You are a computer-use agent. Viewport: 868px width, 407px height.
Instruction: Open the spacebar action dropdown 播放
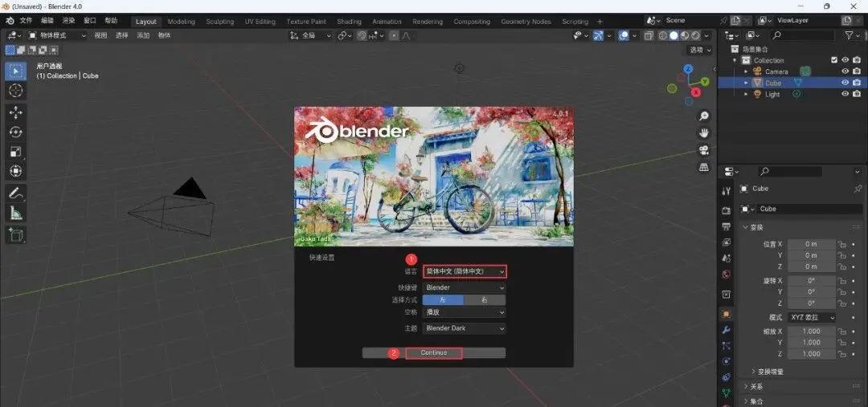pos(465,312)
